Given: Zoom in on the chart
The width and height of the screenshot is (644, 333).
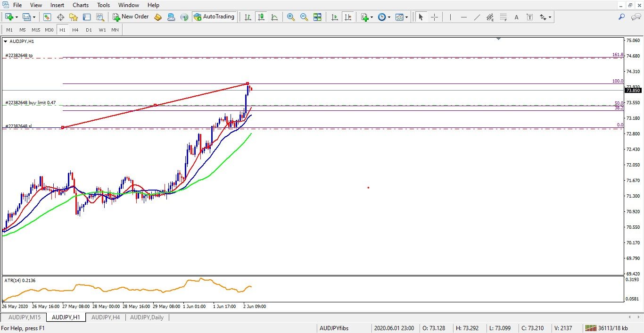Looking at the screenshot, I should pos(291,17).
